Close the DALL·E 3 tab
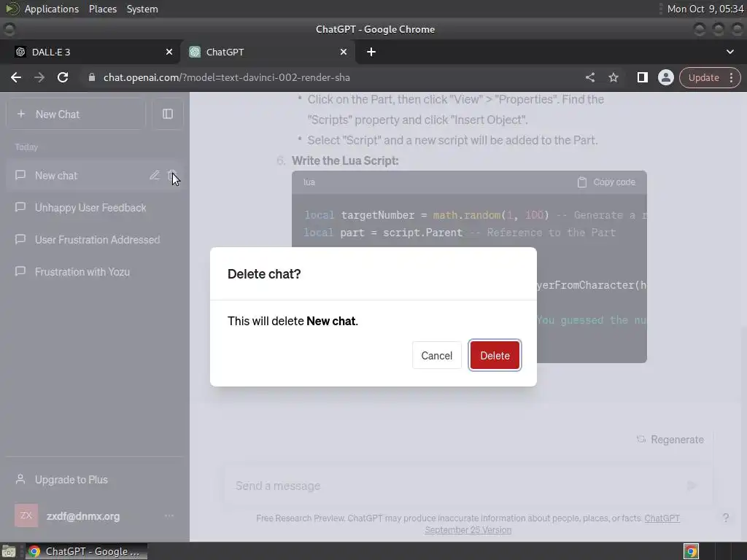 click(169, 52)
